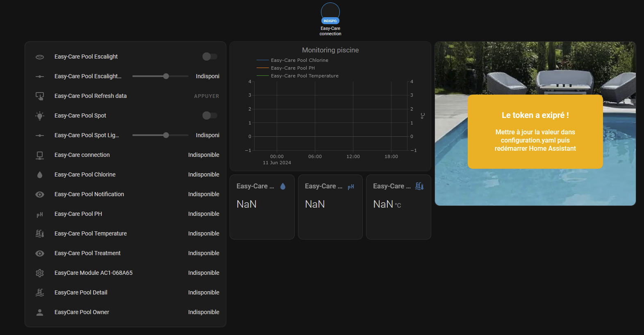Click the person icon for EasyCare Pool Owner
644x335 pixels.
40,312
